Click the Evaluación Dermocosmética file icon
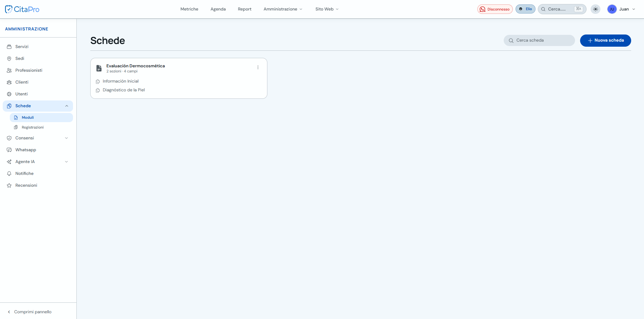This screenshot has height=319, width=644. [99, 68]
